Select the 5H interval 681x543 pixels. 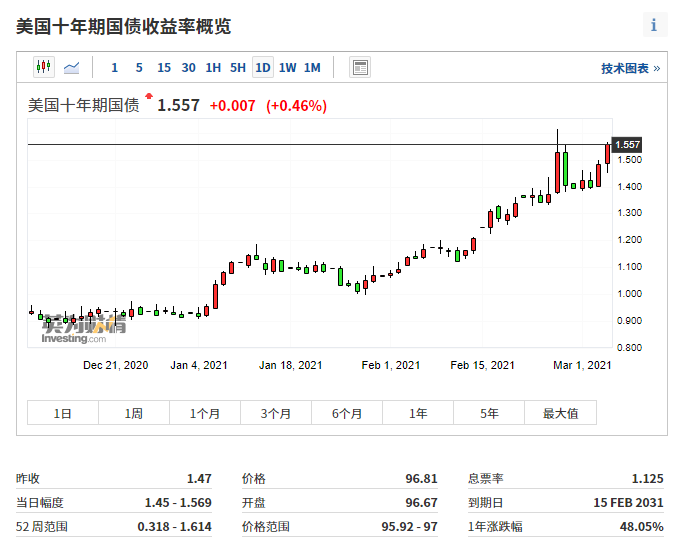pyautogui.click(x=238, y=68)
